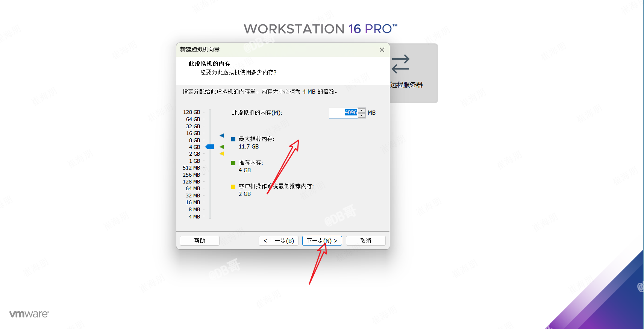This screenshot has width=644, height=329.
Task: Select 32 MB on the memory scale
Action: [x=193, y=196]
